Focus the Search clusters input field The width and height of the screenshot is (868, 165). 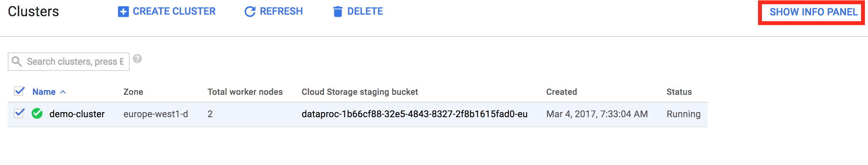tap(75, 62)
